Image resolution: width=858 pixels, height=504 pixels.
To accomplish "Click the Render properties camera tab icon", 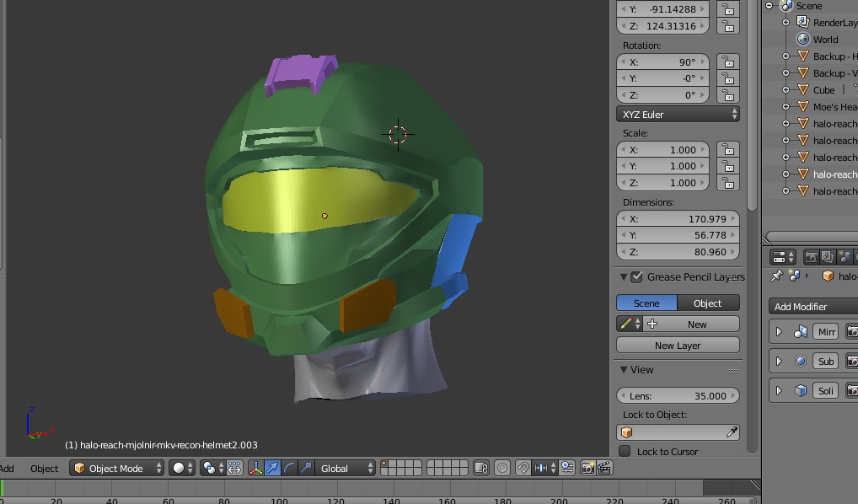I will coord(812,257).
